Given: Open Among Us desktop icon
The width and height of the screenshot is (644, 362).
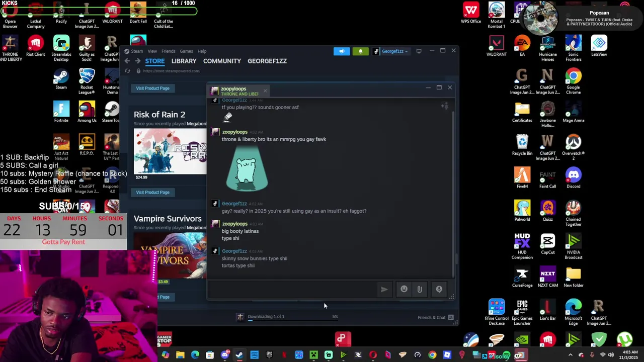Looking at the screenshot, I should (x=87, y=112).
